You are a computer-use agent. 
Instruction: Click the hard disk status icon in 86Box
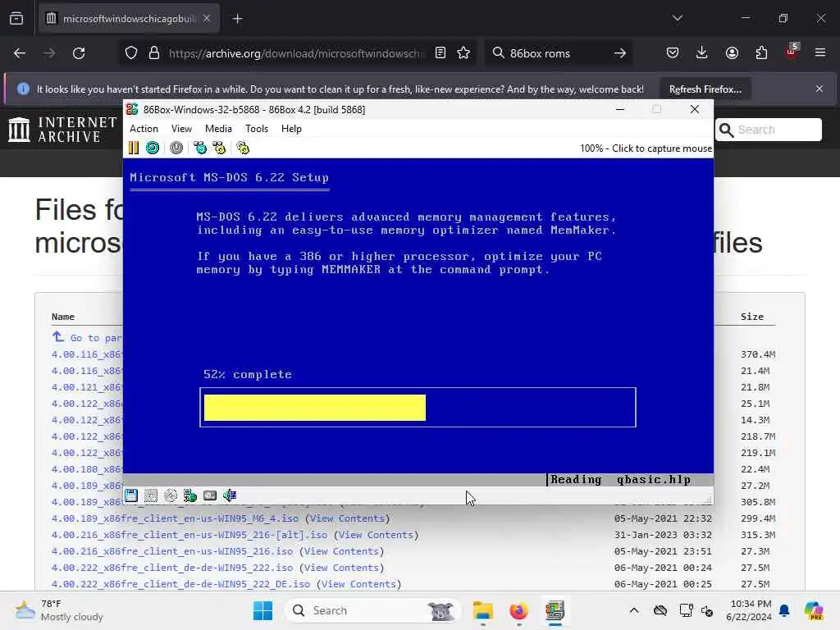point(210,495)
